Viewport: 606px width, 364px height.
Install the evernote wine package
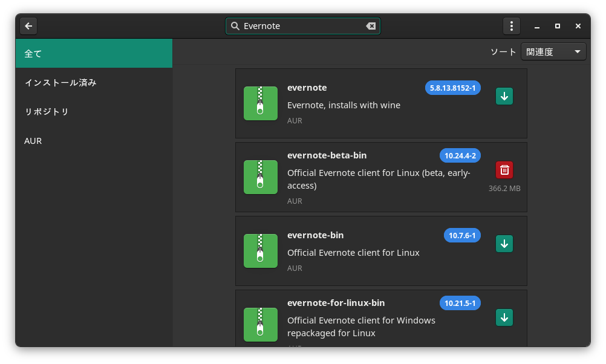click(504, 96)
